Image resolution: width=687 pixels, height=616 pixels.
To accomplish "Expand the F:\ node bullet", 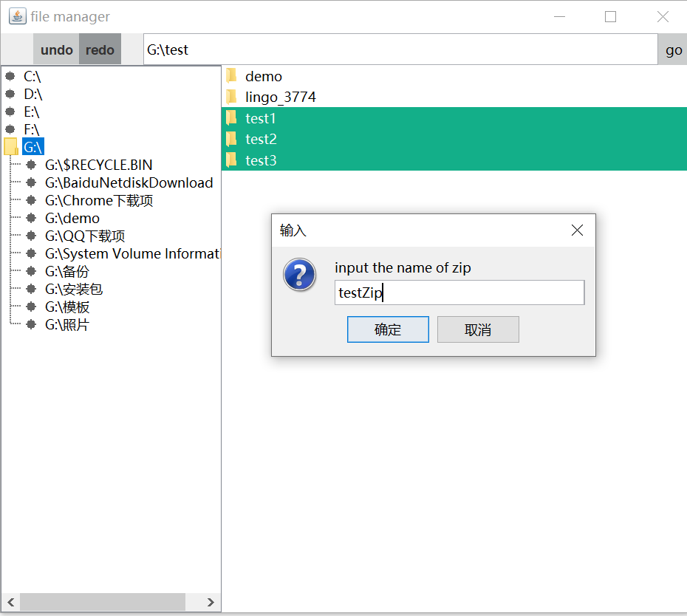I will 10,129.
